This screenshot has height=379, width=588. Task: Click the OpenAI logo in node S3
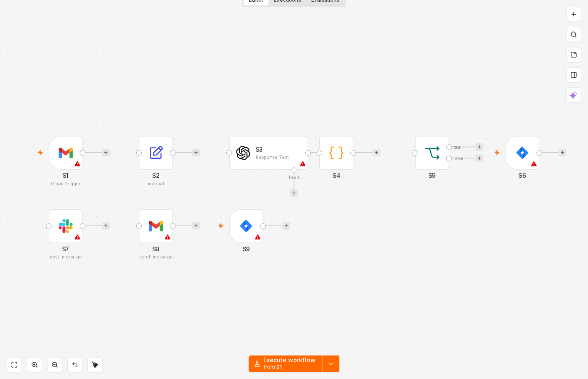click(x=243, y=153)
